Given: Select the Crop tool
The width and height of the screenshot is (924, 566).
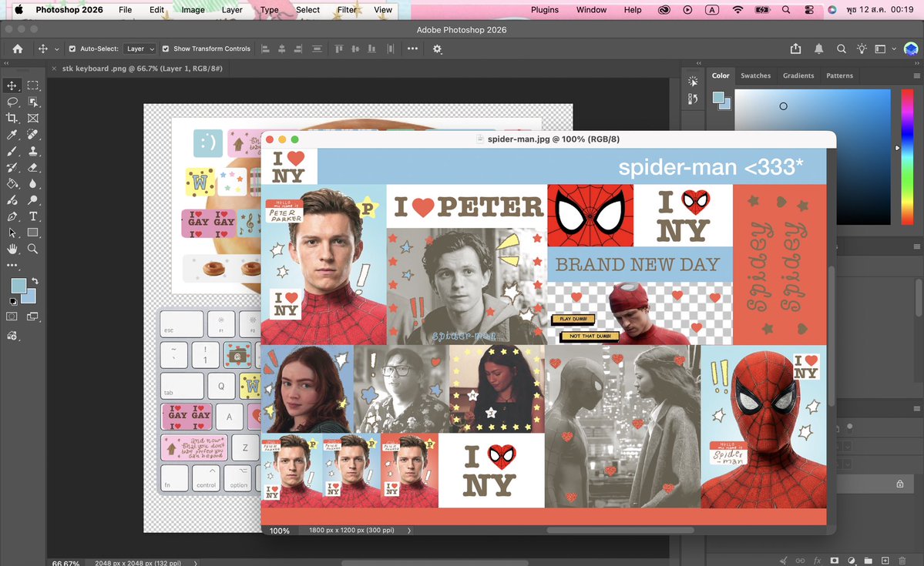Looking at the screenshot, I should [12, 119].
